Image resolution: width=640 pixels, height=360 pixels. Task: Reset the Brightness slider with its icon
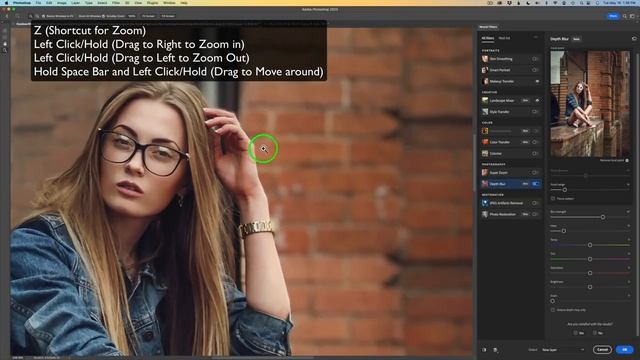pos(628,282)
